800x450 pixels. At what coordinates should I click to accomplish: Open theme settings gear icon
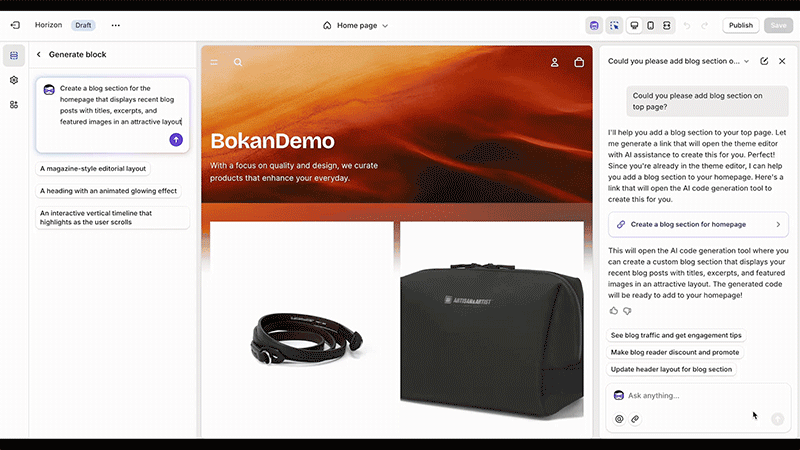(14, 80)
